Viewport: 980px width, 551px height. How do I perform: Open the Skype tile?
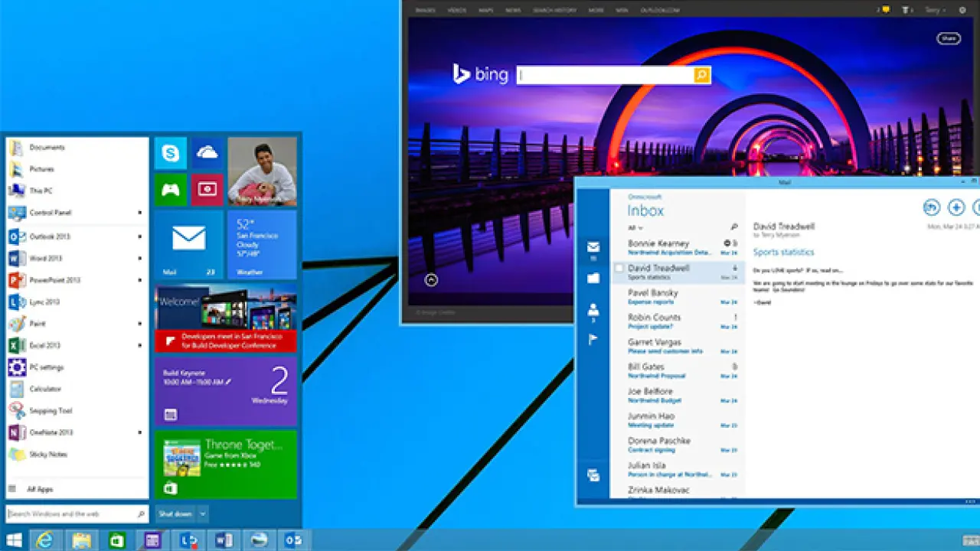tap(170, 154)
